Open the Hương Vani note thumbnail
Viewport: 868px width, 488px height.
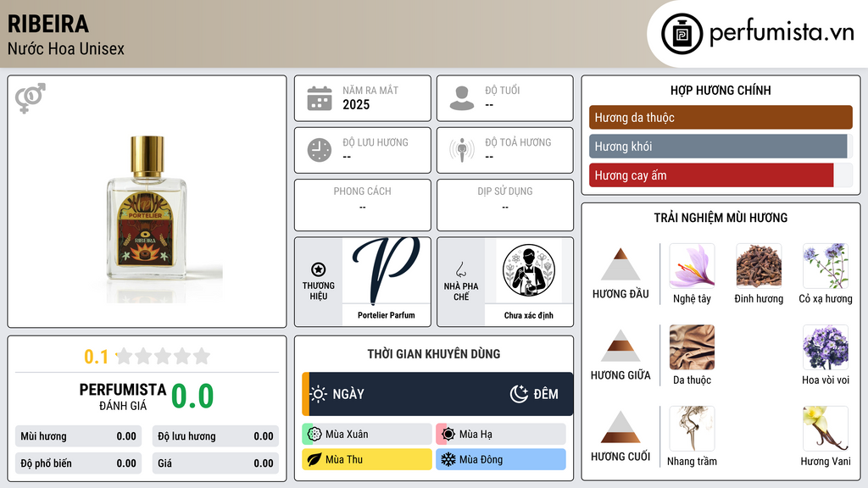[x=826, y=429]
